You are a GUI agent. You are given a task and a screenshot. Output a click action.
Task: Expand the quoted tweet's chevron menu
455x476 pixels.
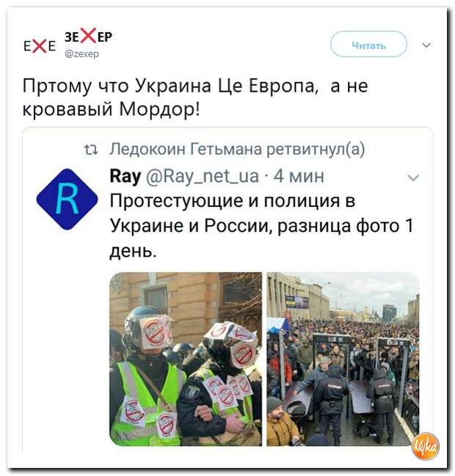[413, 177]
